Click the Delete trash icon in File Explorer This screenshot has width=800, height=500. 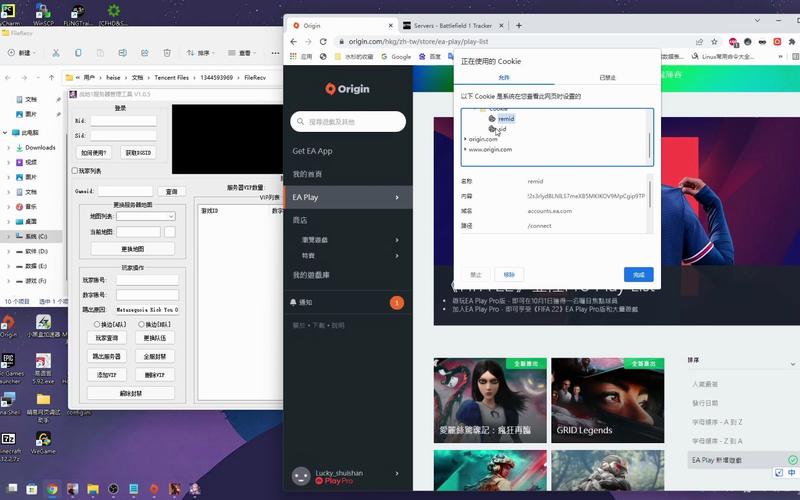click(167, 53)
